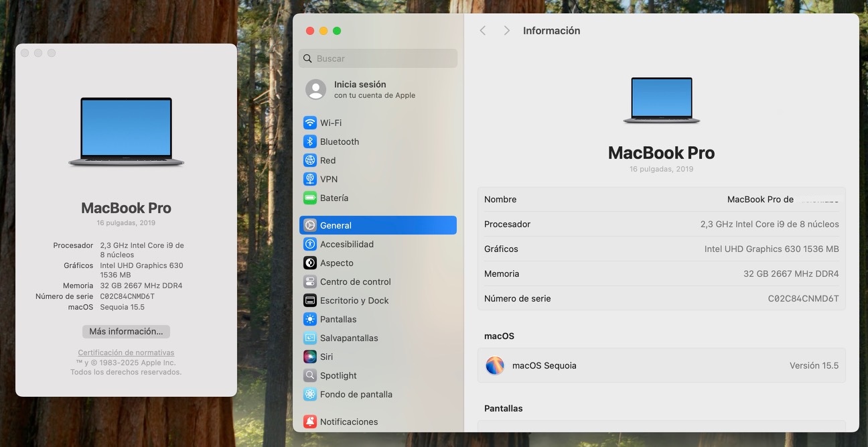Open the VPN icon in sidebar
868x447 pixels.
tap(309, 179)
